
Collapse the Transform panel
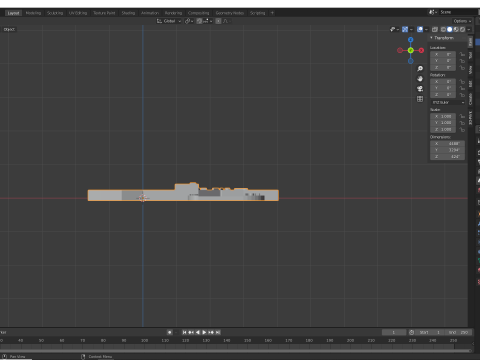tap(431, 38)
